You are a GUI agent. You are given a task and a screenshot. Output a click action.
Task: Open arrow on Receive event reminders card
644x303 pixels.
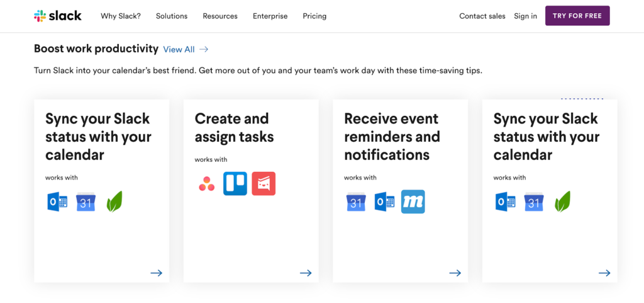coord(455,273)
